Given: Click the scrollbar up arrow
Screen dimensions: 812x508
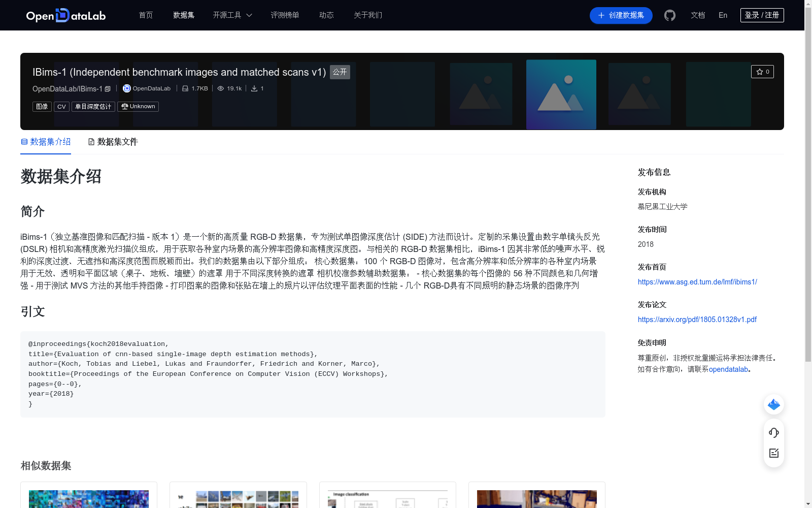Looking at the screenshot, I should 808,4.
